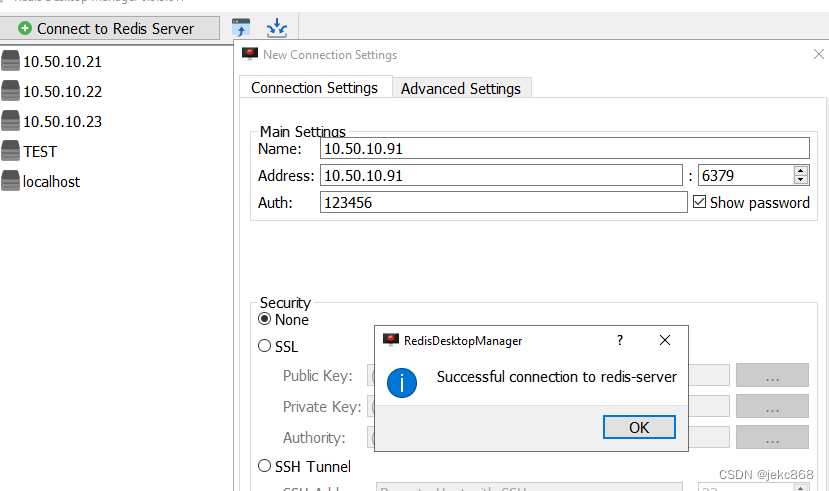
Task: Click the browse button for Authority
Action: click(x=772, y=437)
